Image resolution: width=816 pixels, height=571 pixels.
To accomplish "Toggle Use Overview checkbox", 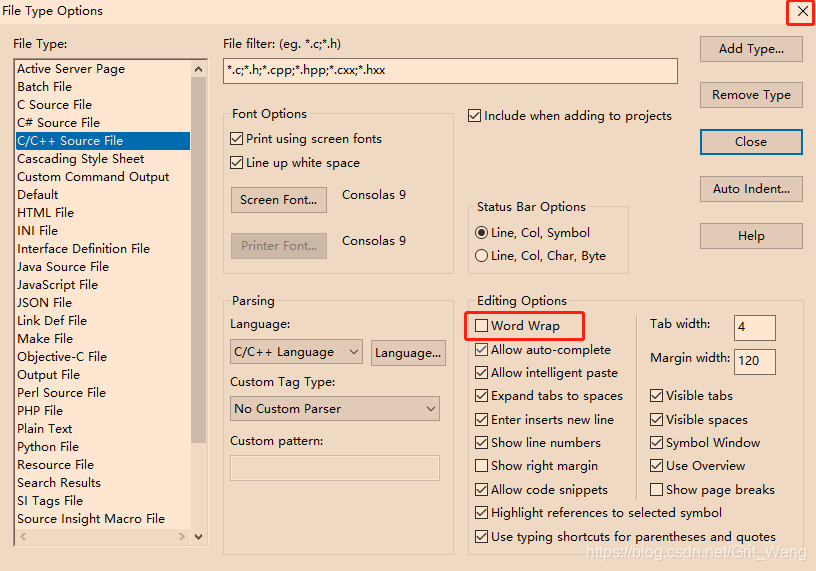I will [x=656, y=465].
